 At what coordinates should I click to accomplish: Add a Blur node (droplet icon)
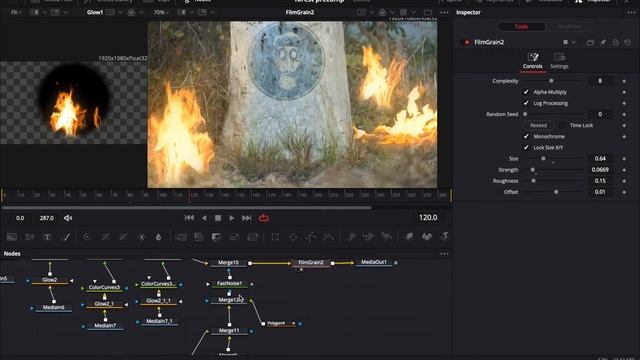click(x=158, y=237)
